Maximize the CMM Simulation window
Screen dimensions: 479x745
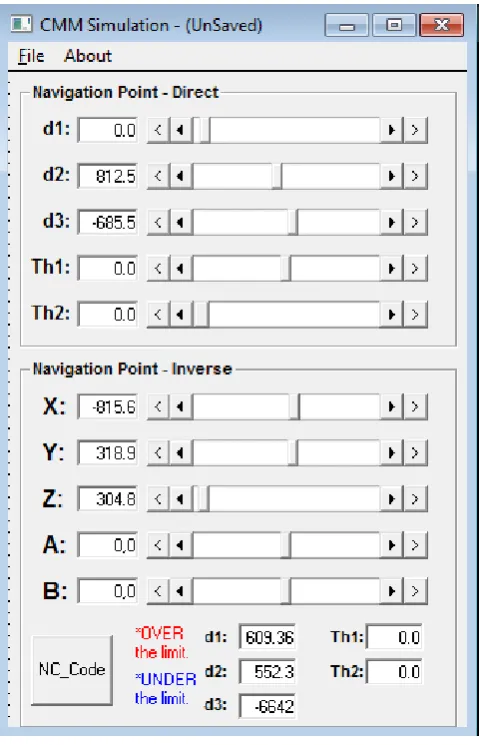click(x=394, y=25)
